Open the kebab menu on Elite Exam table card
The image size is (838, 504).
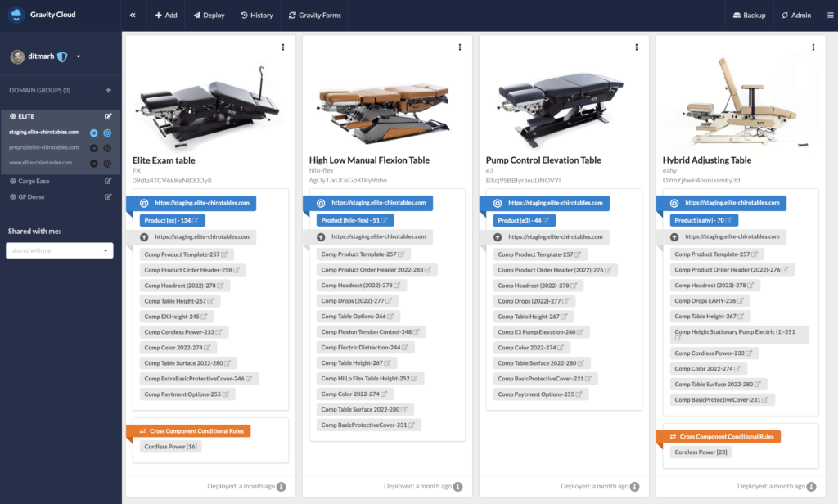(283, 47)
